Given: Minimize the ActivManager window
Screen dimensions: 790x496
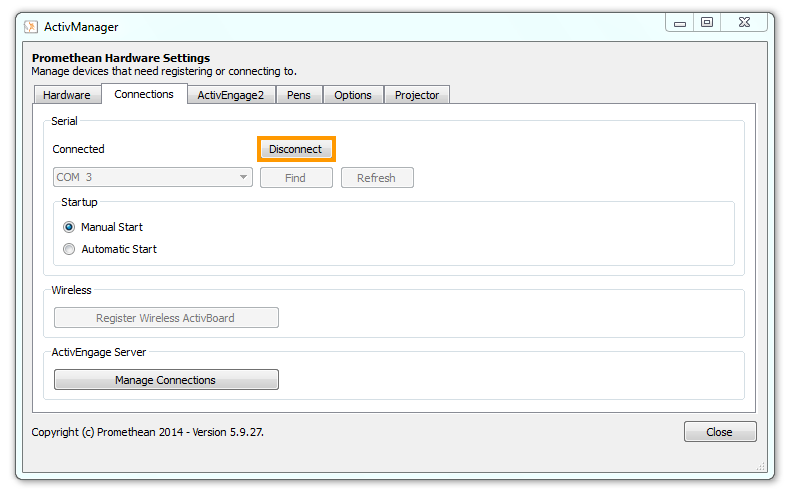Looking at the screenshot, I should point(680,23).
